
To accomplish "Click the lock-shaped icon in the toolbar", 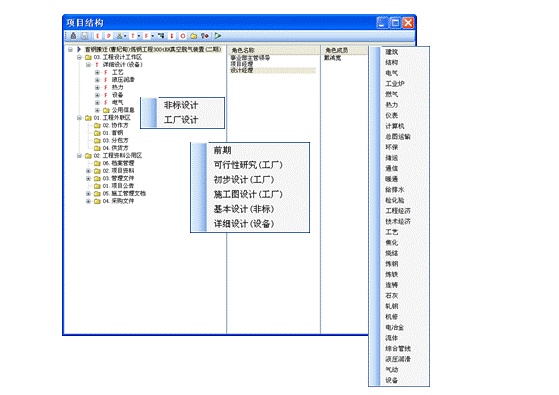I will (73, 36).
